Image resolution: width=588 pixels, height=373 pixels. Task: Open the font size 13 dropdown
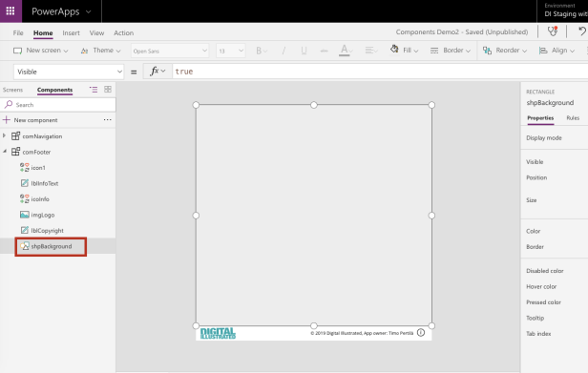coord(231,51)
